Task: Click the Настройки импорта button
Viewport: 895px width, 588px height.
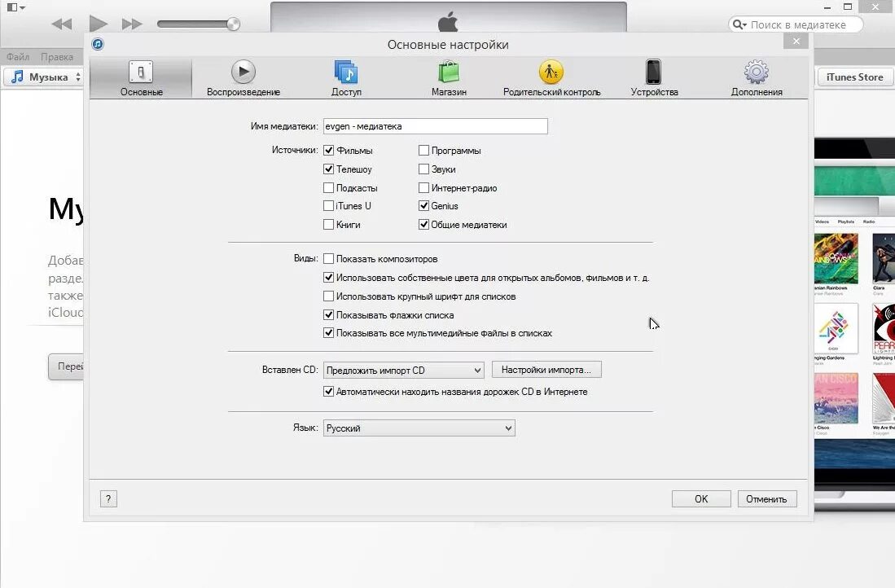Action: point(546,370)
